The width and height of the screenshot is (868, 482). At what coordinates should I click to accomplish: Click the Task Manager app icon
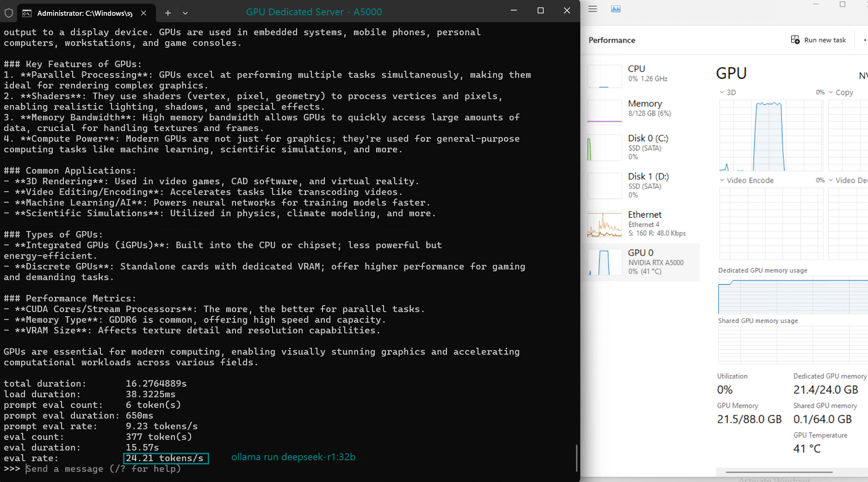tap(616, 9)
